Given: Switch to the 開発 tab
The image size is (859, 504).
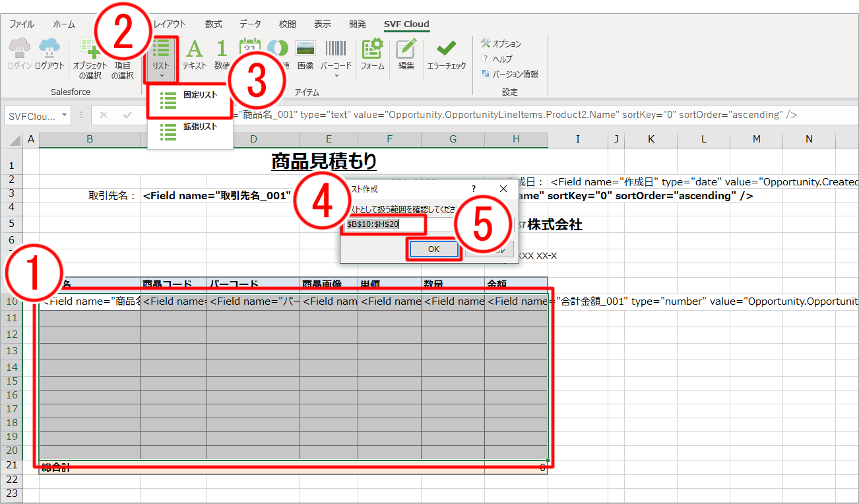Looking at the screenshot, I should coord(358,24).
